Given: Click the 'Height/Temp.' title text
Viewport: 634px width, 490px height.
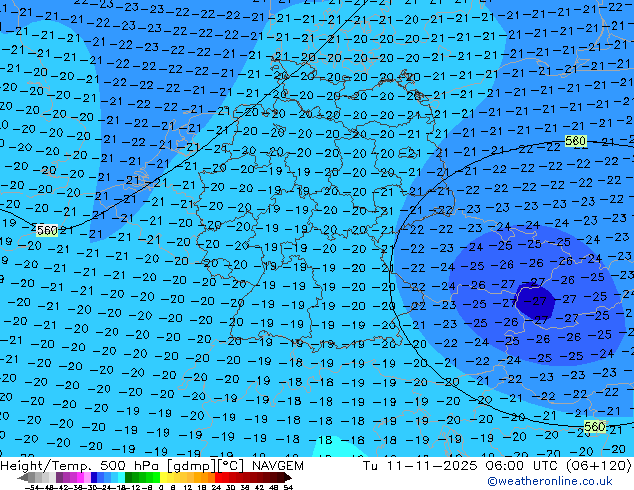Looking at the screenshot, I should tap(45, 466).
